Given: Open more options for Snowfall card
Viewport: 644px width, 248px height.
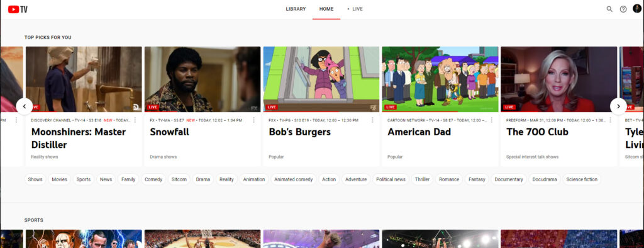Looking at the screenshot, I should [253, 120].
